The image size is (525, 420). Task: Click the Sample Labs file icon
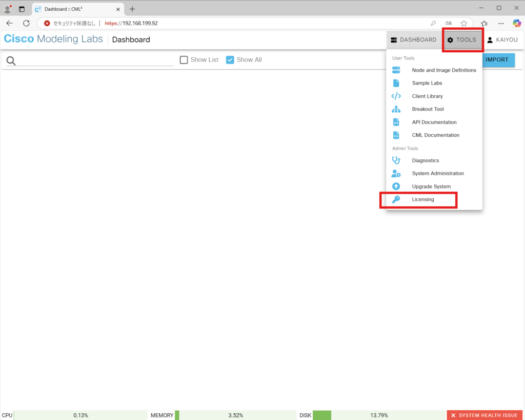(396, 83)
